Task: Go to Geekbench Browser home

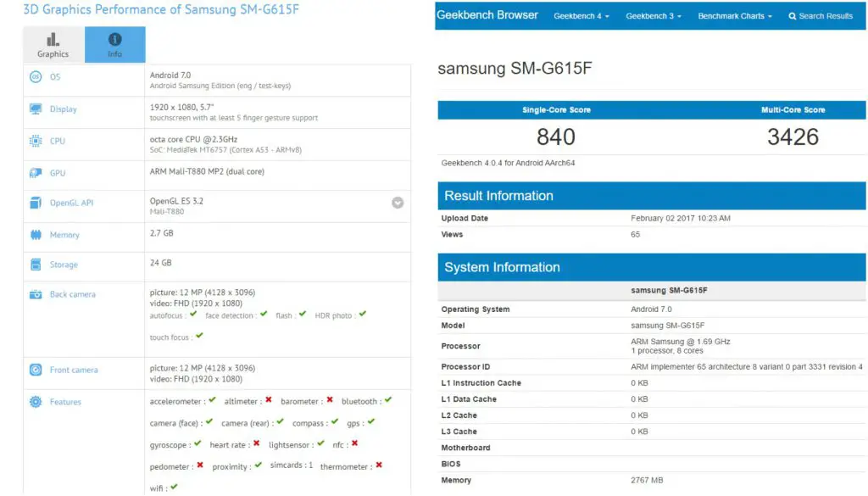Action: pos(487,15)
